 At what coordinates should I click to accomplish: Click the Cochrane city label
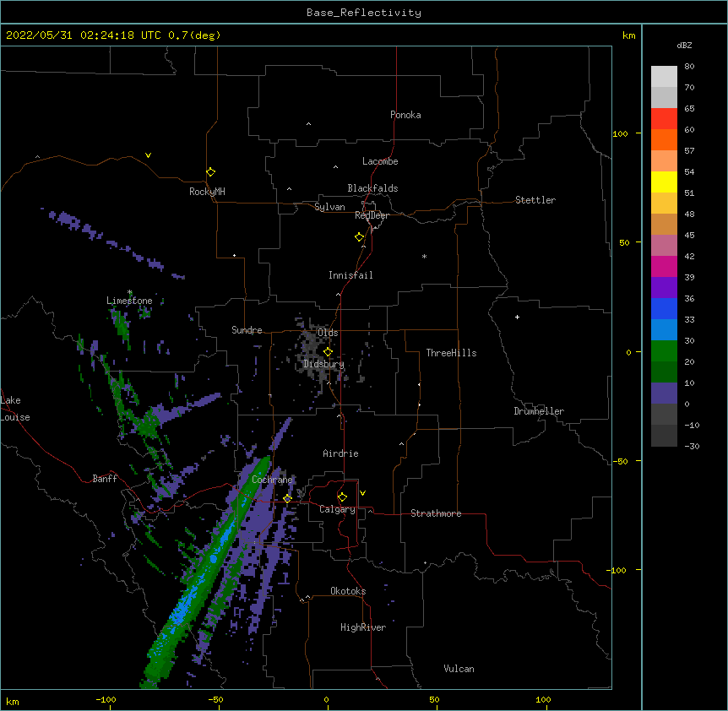point(272,480)
